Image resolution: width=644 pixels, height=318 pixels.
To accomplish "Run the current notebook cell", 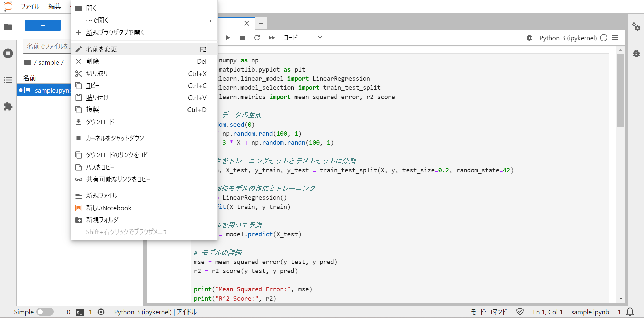I will point(228,38).
